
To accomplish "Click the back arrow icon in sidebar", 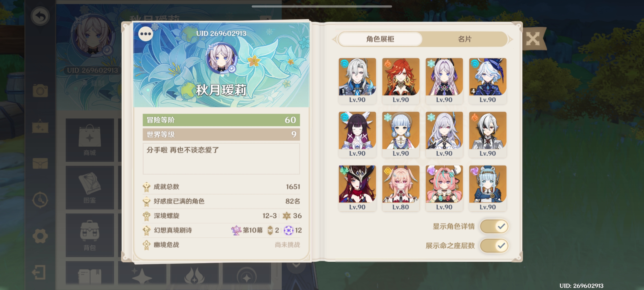I will [40, 16].
